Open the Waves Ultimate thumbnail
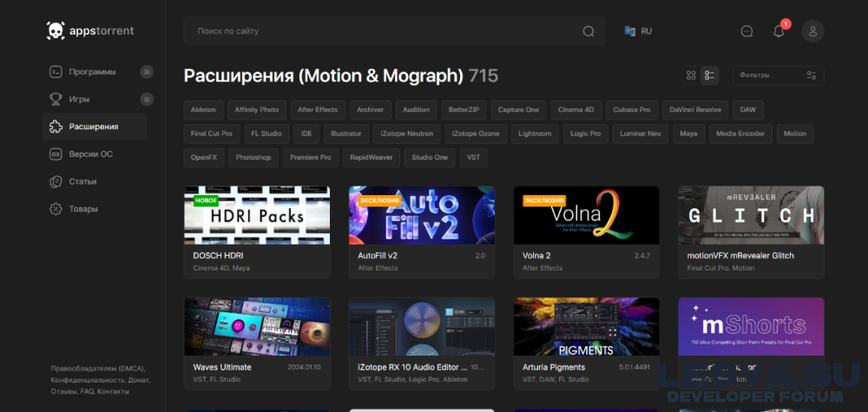The width and height of the screenshot is (868, 412). pos(257,327)
